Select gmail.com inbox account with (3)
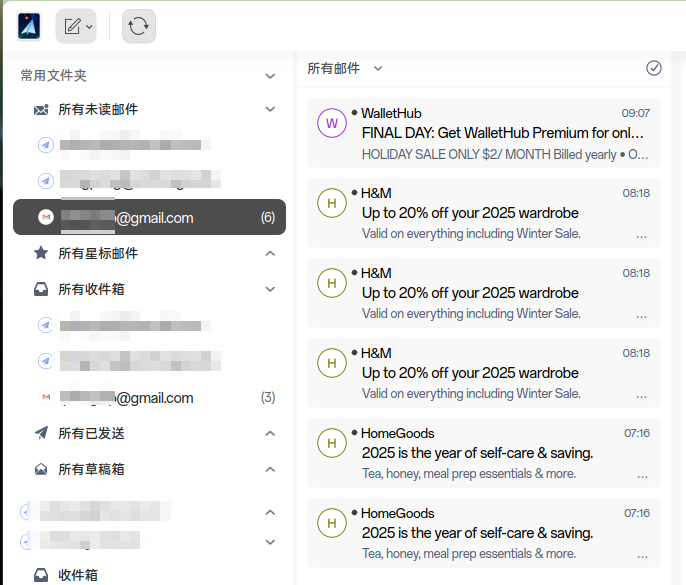686x585 pixels. click(x=150, y=397)
